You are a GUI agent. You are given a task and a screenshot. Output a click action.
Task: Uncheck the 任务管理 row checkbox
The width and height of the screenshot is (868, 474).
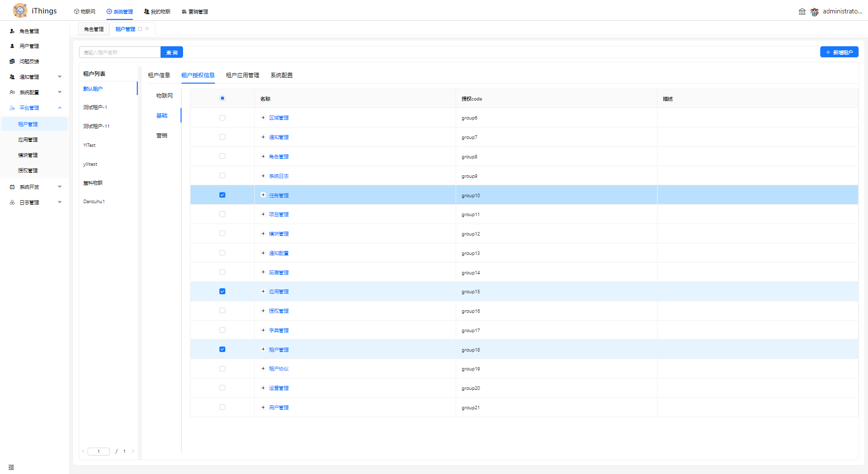222,195
